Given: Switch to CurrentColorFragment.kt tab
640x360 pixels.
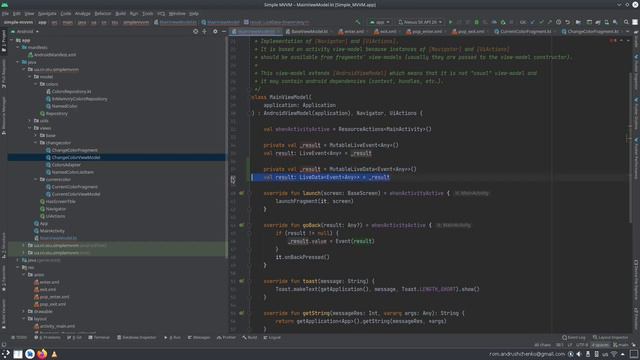Looking at the screenshot, I should pos(525,31).
